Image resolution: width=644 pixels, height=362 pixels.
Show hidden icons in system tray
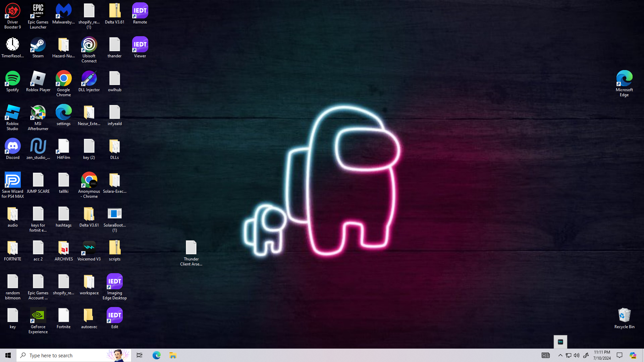pos(560,355)
